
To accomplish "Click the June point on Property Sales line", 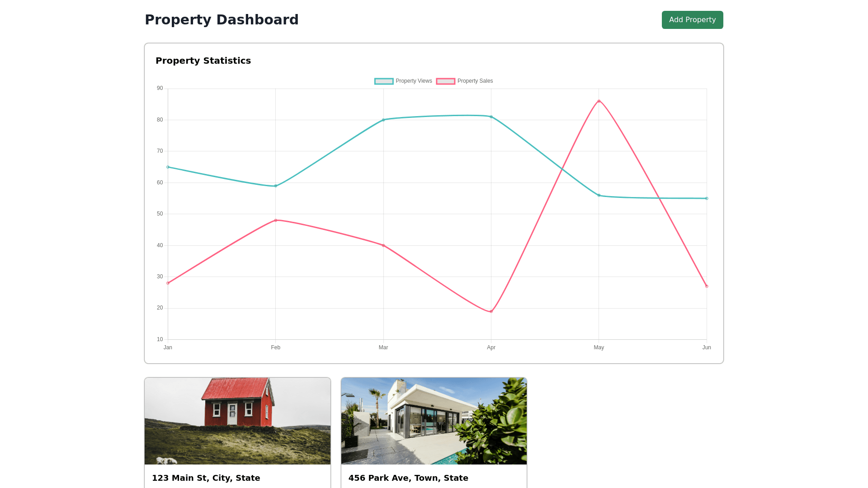I will click(707, 286).
